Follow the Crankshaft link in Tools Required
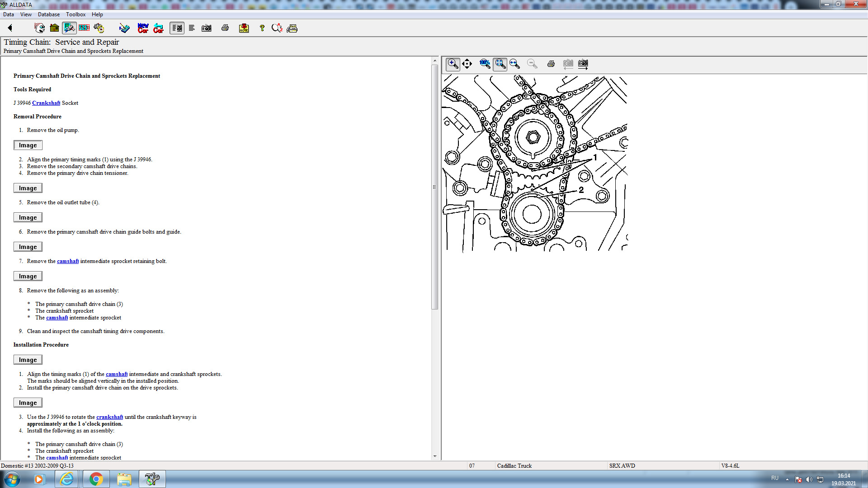The width and height of the screenshot is (868, 488). (x=46, y=103)
